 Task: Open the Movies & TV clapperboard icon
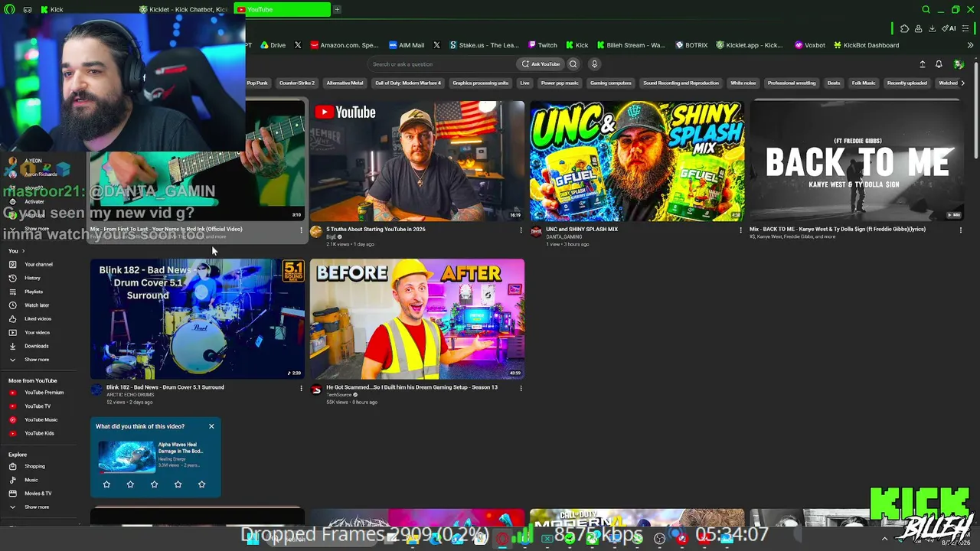point(12,494)
